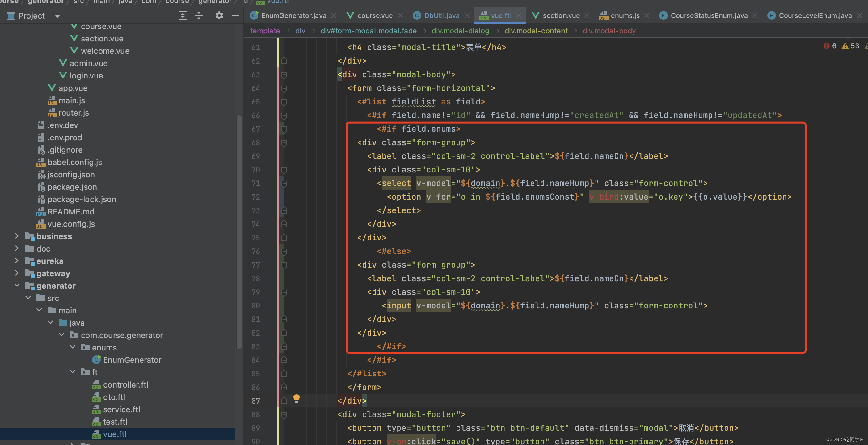The height and width of the screenshot is (445, 868).
Task: Expand the business folder
Action: [x=16, y=236]
